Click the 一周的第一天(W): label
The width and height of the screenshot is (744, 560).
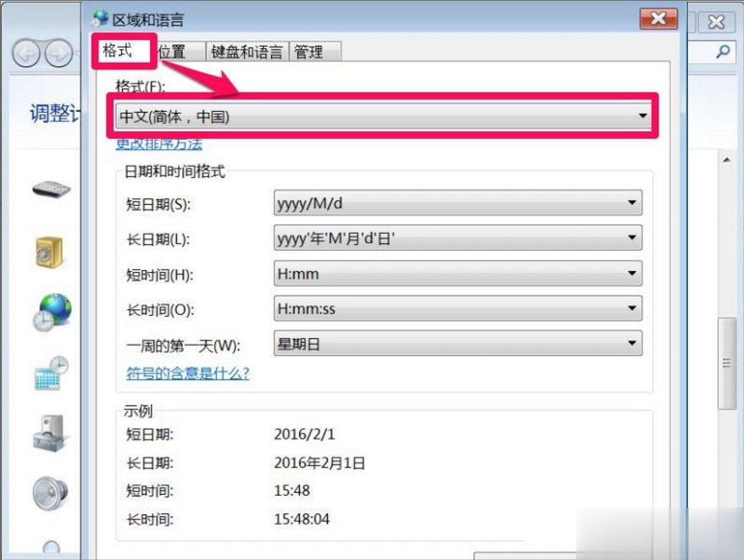[183, 345]
